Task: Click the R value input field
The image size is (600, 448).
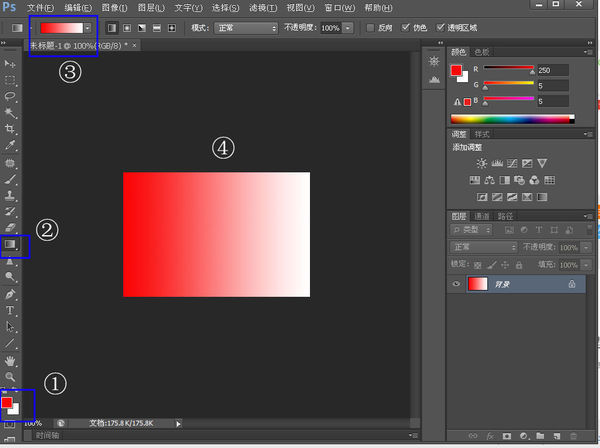Action: pos(553,70)
